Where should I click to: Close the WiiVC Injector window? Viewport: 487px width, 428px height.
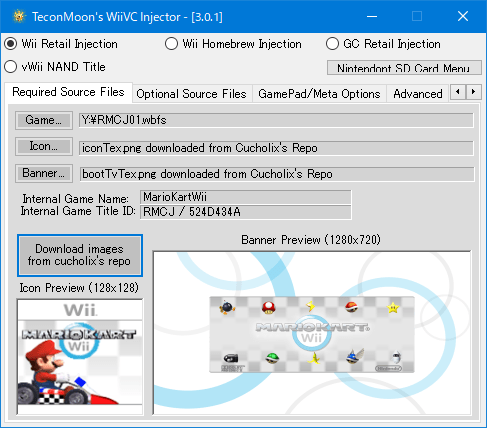463,16
